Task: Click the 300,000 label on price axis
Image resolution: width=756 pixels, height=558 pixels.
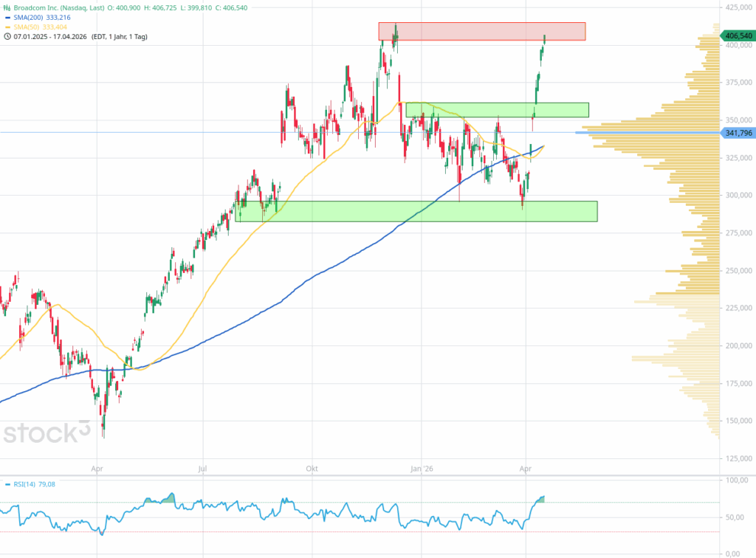Action: (738, 196)
